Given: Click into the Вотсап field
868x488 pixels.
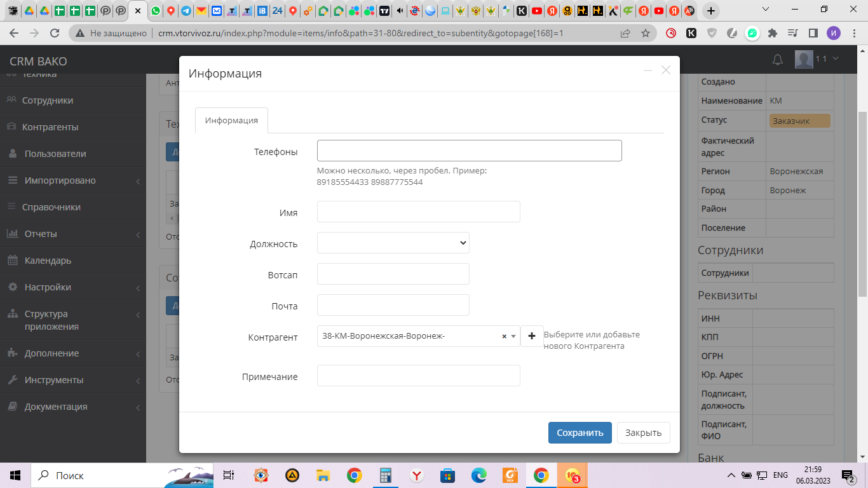Looking at the screenshot, I should tap(393, 274).
